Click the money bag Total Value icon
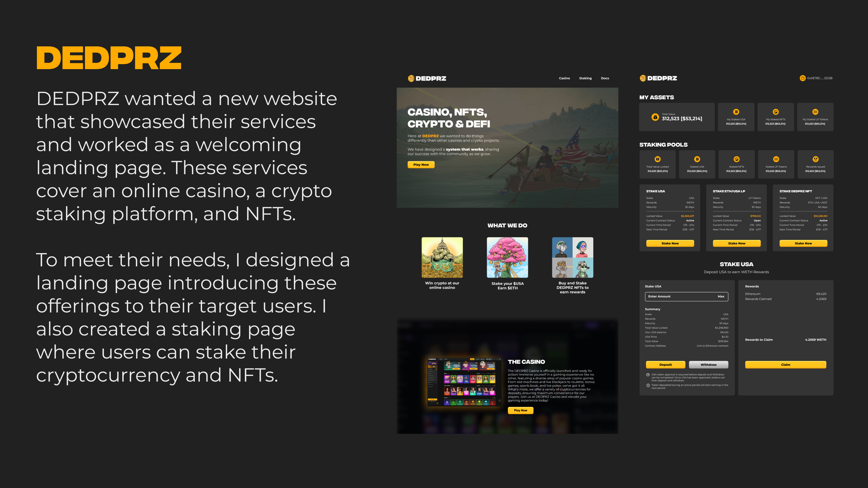 pyautogui.click(x=655, y=117)
